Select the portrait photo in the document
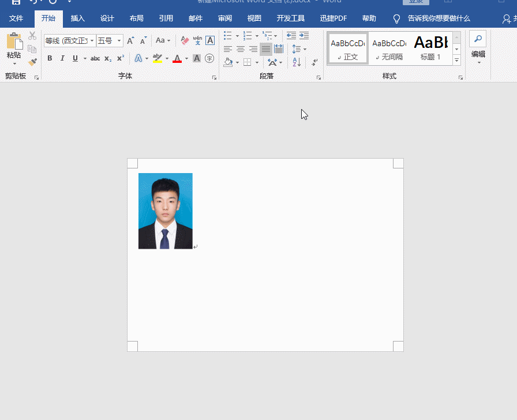 165,211
